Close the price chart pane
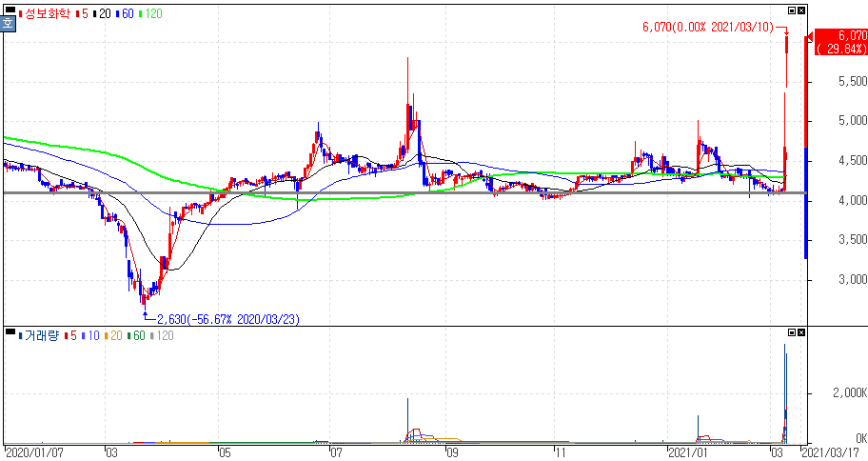868x461 pixels. pyautogui.click(x=801, y=10)
